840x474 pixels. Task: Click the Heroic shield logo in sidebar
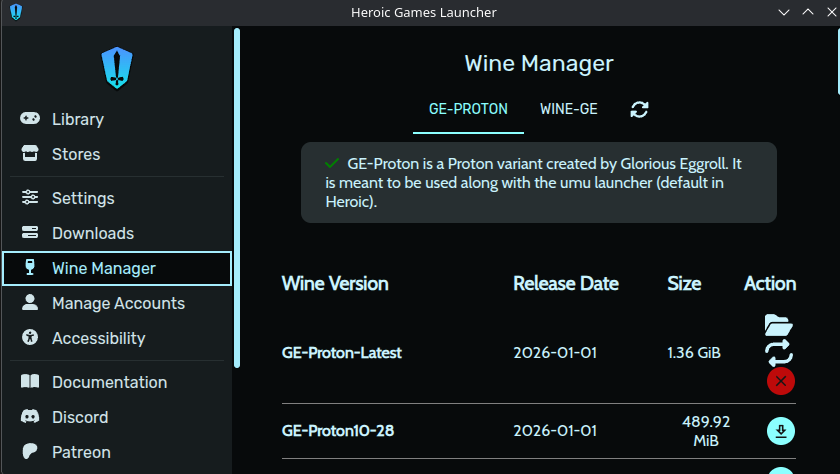click(117, 68)
